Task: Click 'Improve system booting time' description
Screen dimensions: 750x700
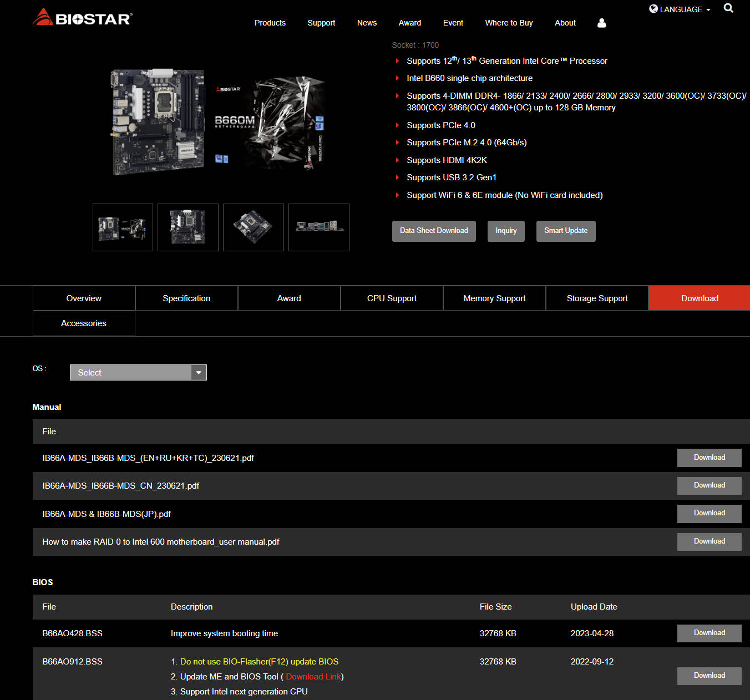Action: pos(224,633)
